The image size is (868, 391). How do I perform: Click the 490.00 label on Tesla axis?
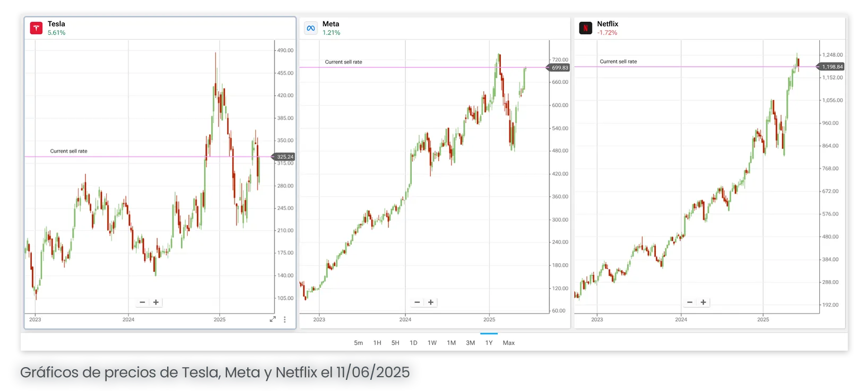pyautogui.click(x=285, y=50)
